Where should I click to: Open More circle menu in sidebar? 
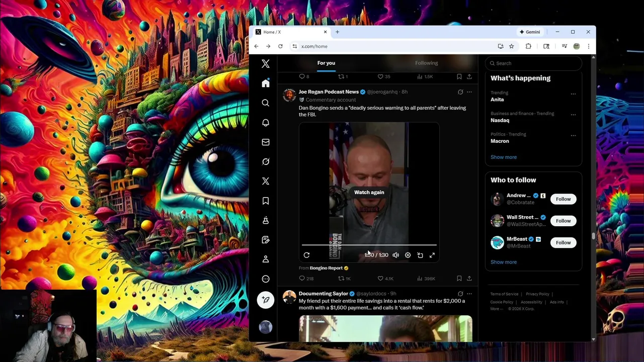tap(266, 279)
